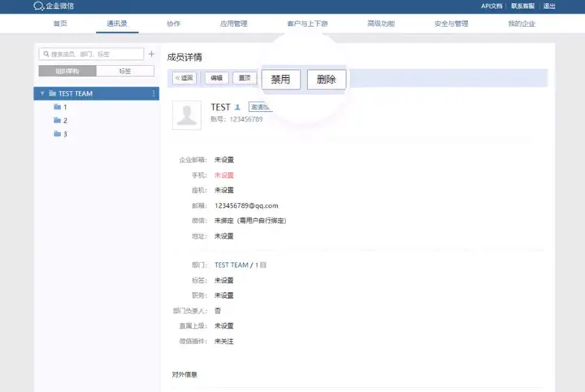Collapse the TEST TEAM tree node arrow

(42, 93)
